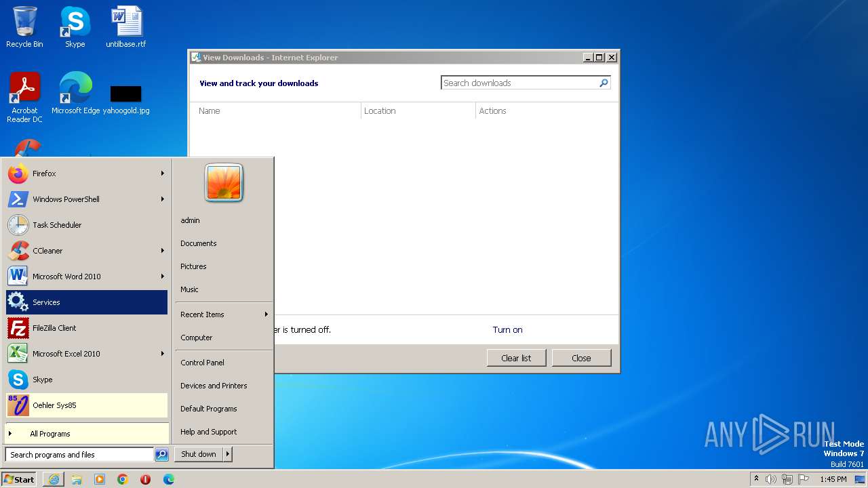
Task: Click the Show desktop button on taskbar
Action: click(860, 479)
